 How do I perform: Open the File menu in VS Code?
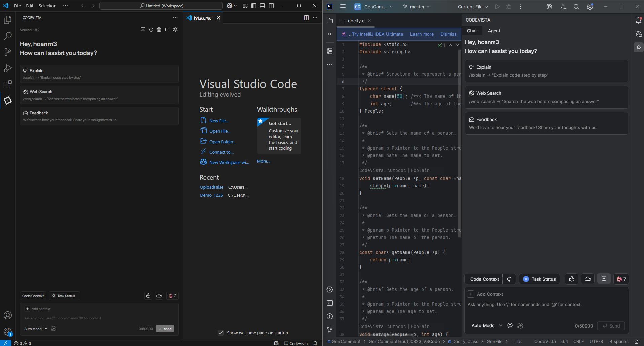(17, 6)
